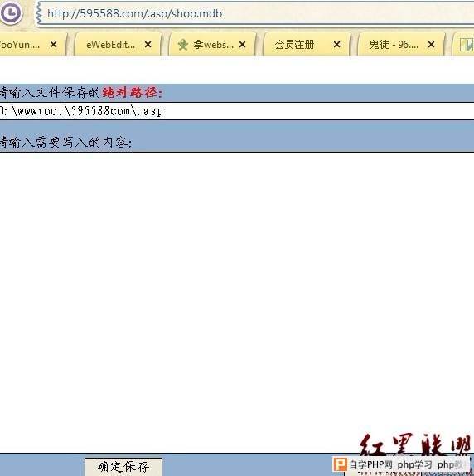Click the 确定保存 button

[123, 467]
